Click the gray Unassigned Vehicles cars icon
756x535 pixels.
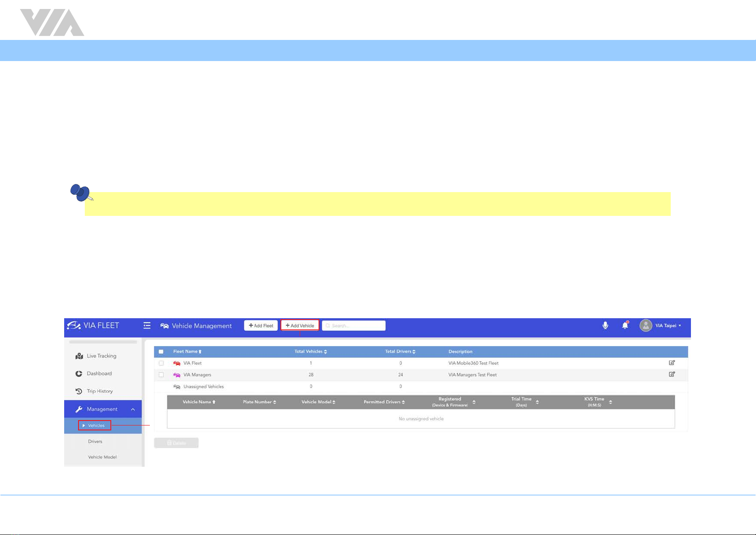pyautogui.click(x=177, y=386)
